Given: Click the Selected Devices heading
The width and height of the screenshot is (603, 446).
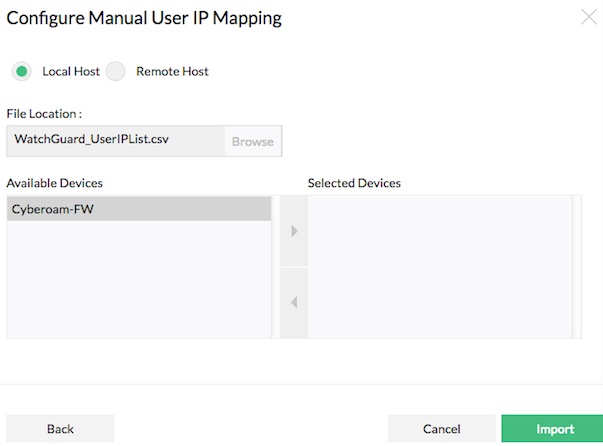Looking at the screenshot, I should pyautogui.click(x=354, y=183).
